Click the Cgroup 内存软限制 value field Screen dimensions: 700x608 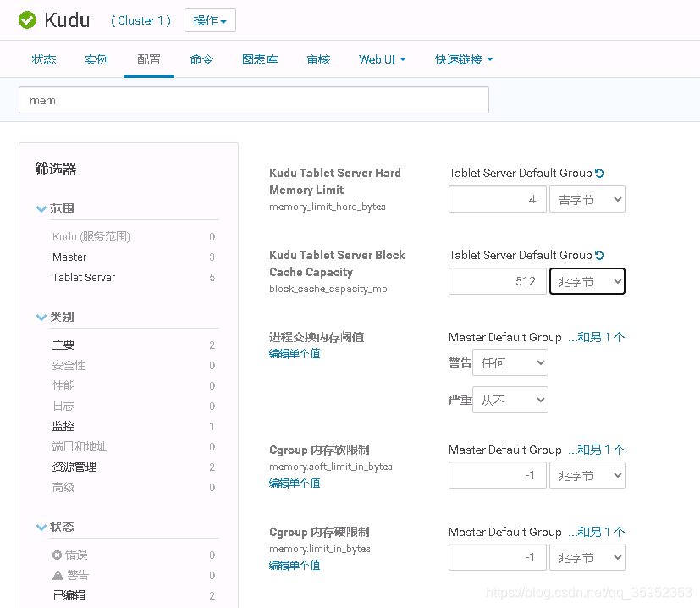(498, 475)
